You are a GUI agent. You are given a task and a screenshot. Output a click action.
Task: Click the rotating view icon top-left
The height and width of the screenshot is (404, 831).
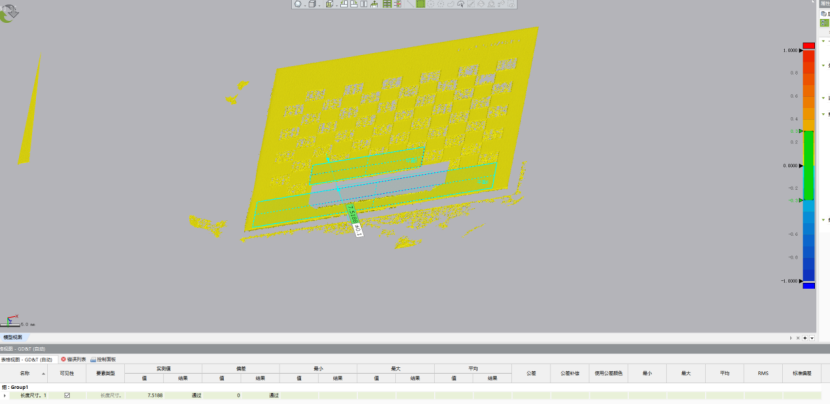click(x=8, y=13)
